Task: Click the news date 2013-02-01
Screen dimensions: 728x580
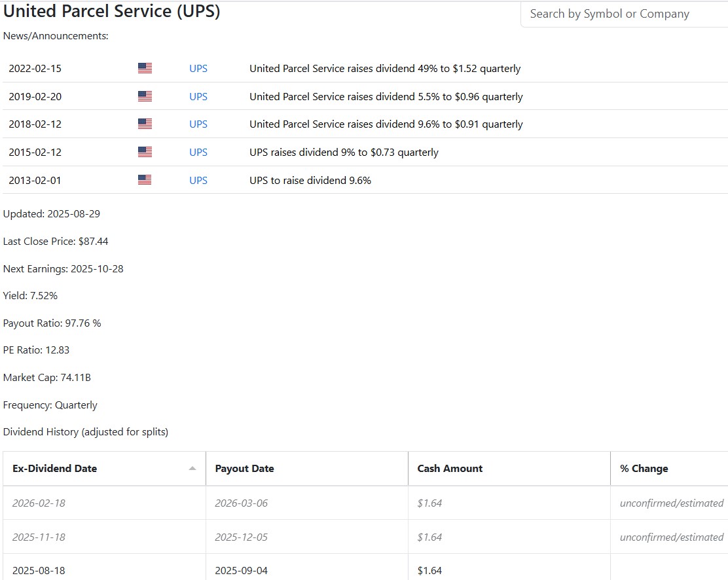Action: (35, 180)
